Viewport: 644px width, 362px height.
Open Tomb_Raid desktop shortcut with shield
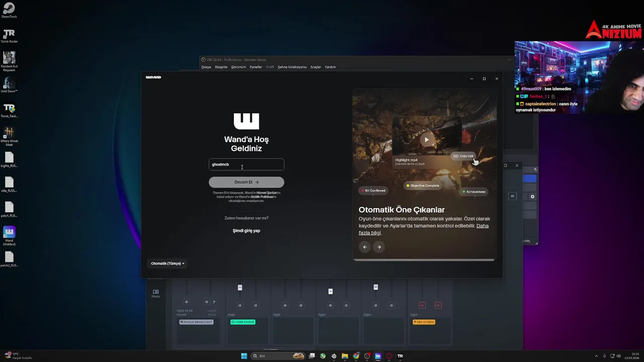9,110
